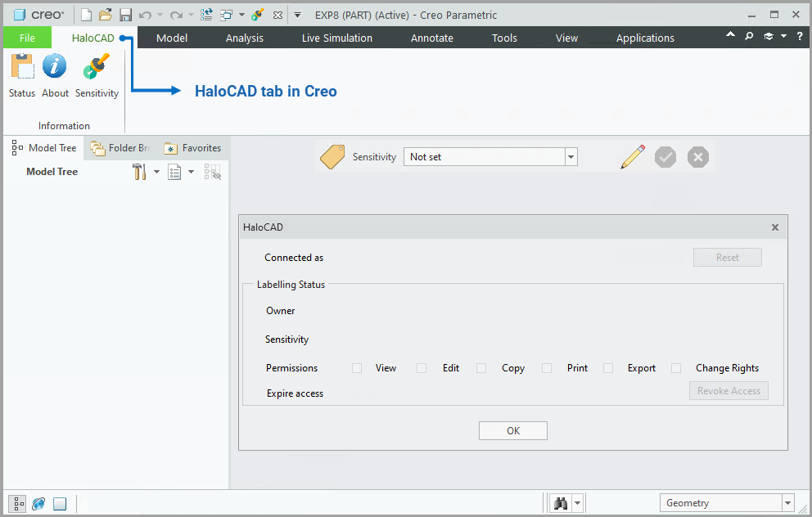This screenshot has height=517, width=812.
Task: Click the binoculars search icon in status bar
Action: click(559, 502)
